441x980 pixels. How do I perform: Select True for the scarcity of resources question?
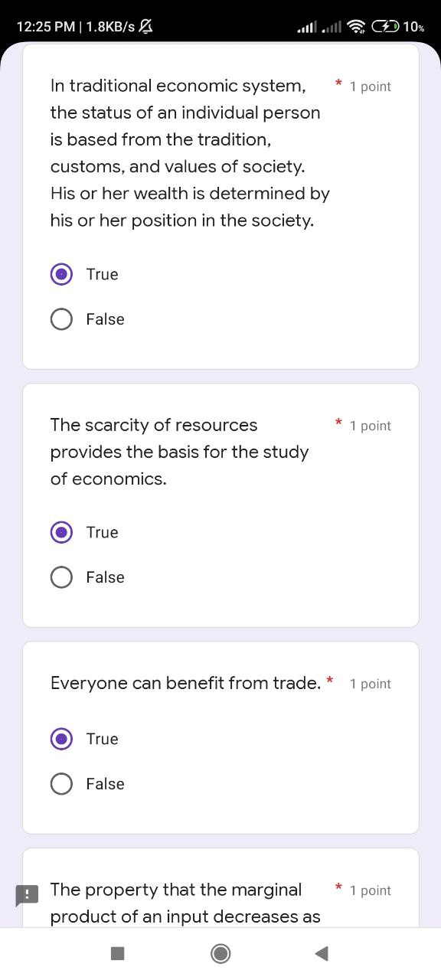point(61,532)
